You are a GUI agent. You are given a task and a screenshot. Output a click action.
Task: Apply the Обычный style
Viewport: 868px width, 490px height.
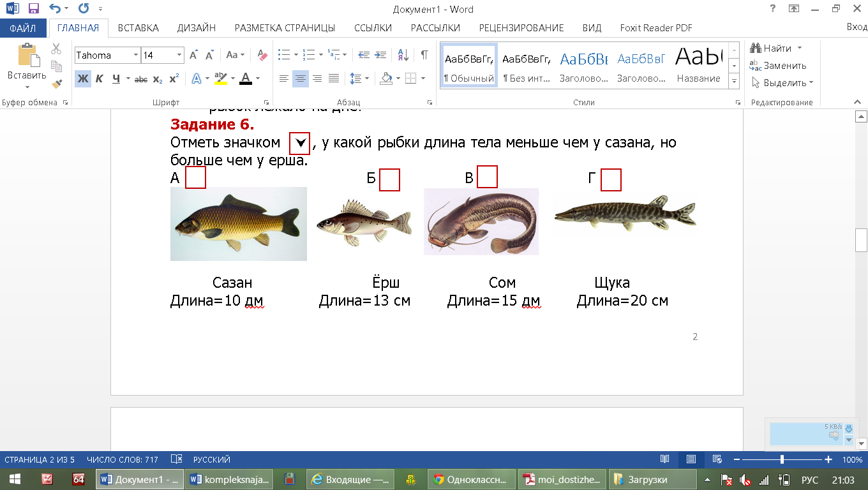tap(469, 66)
